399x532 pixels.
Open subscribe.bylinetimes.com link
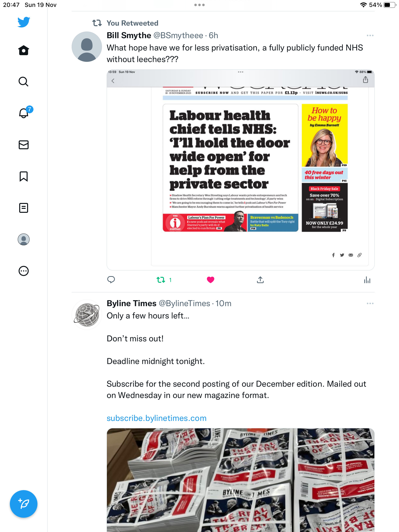pyautogui.click(x=157, y=418)
